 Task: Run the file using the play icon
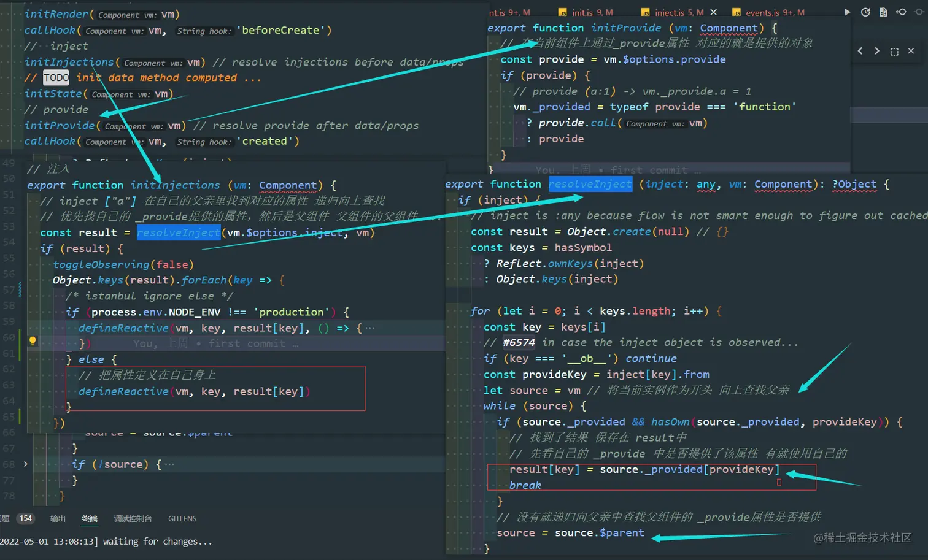coord(847,12)
